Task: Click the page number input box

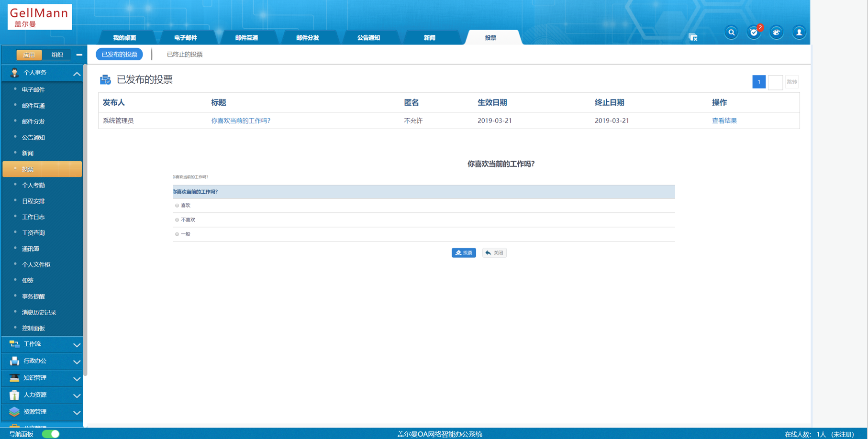Action: (x=775, y=82)
